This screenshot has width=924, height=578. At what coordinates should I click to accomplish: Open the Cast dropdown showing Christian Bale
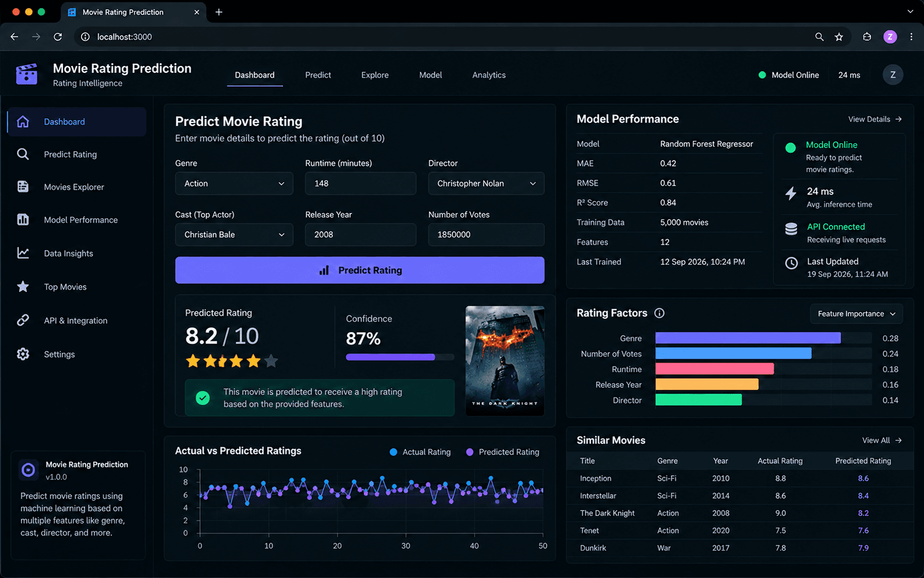234,235
